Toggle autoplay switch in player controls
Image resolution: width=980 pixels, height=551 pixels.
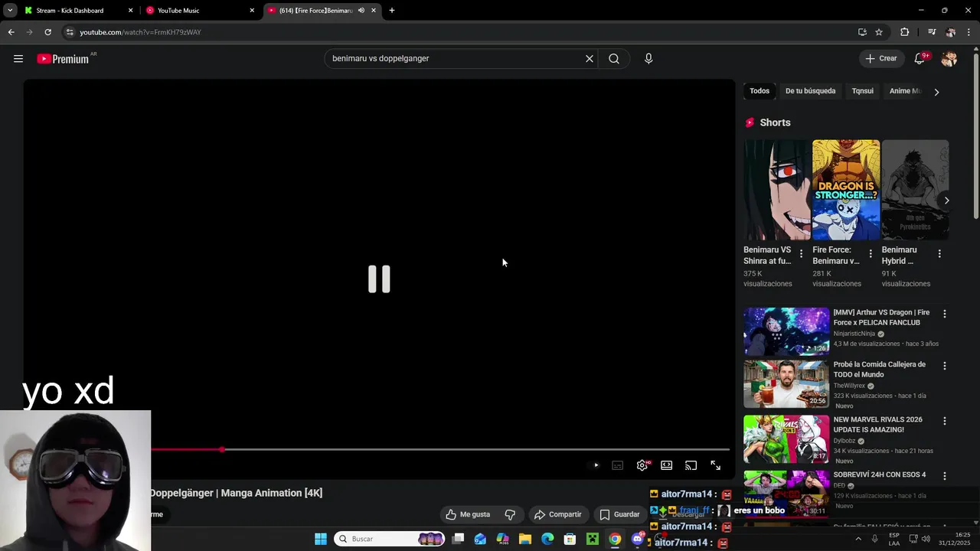coord(596,465)
